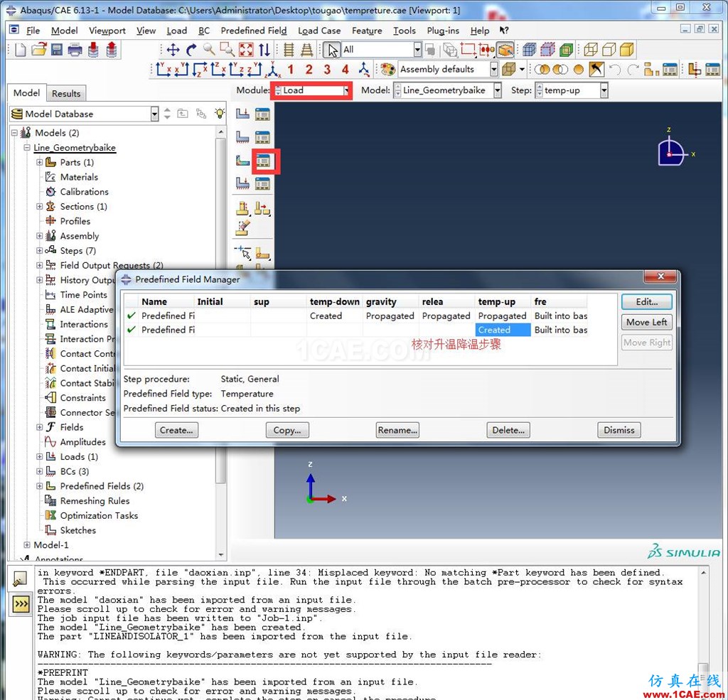Viewport: 728px width, 700px height.
Task: Turn perspective on using the converging grid icon
Action: click(x=306, y=50)
